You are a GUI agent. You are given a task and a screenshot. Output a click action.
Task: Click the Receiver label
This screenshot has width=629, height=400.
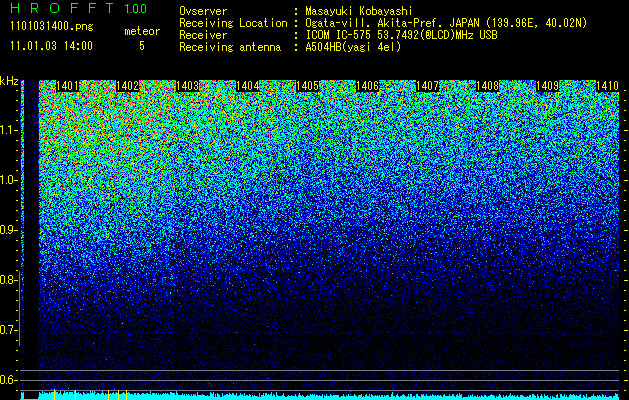203,35
